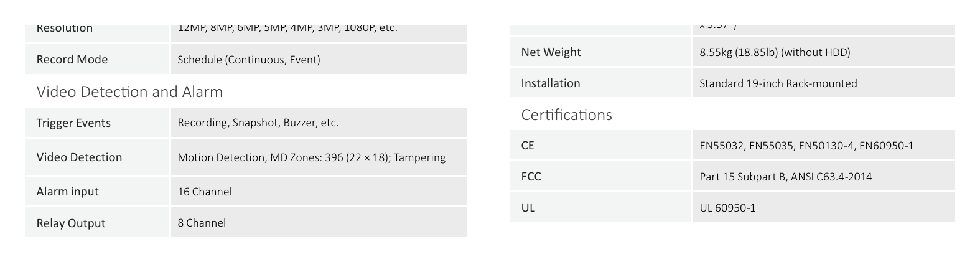Click the 8 Channel value
Image resolution: width=980 pixels, height=262 pixels.
point(202,223)
